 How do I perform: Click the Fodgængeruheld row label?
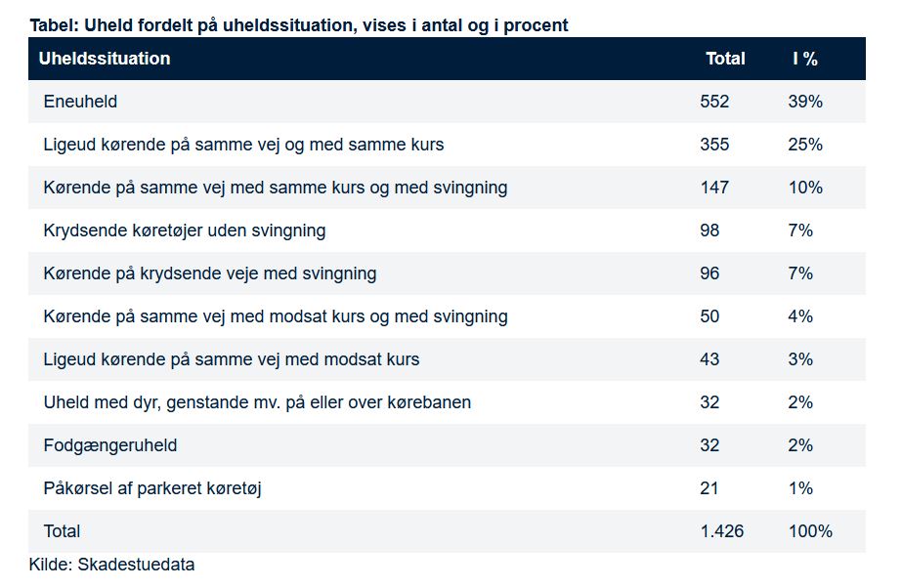coord(110,445)
